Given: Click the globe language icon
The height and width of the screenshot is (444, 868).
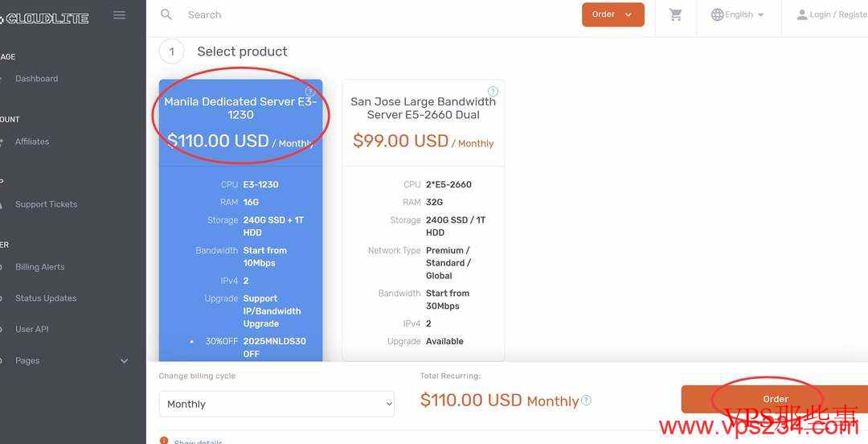Looking at the screenshot, I should pyautogui.click(x=717, y=14).
